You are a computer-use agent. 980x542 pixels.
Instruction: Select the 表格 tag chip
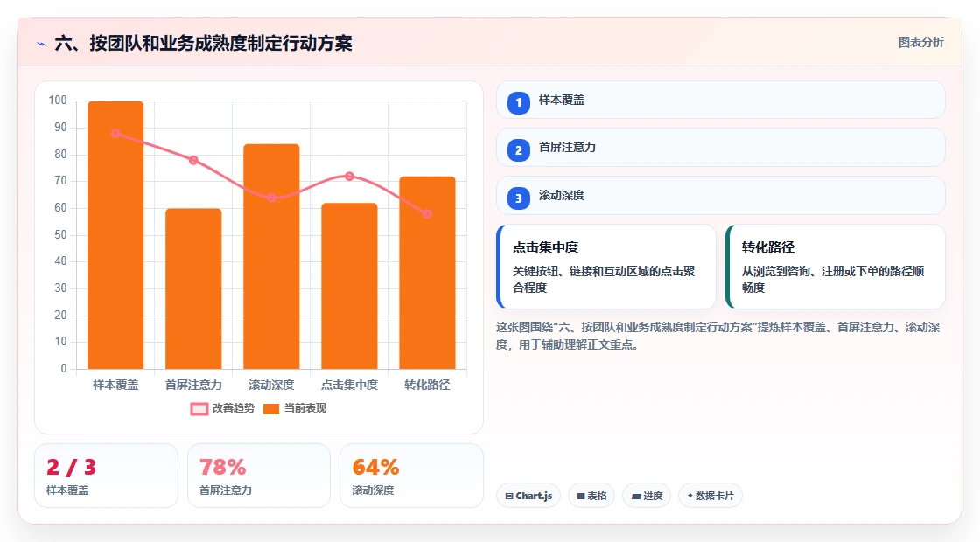point(591,496)
